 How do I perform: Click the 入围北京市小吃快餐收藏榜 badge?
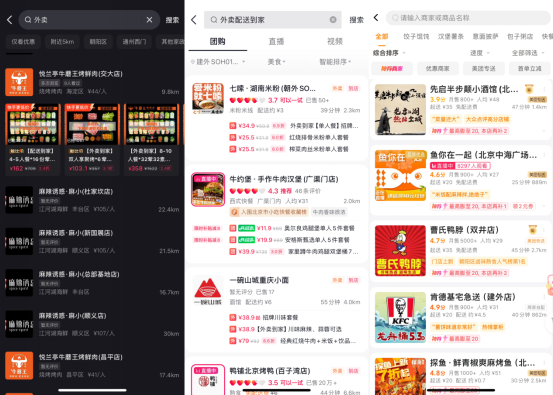pos(269,212)
